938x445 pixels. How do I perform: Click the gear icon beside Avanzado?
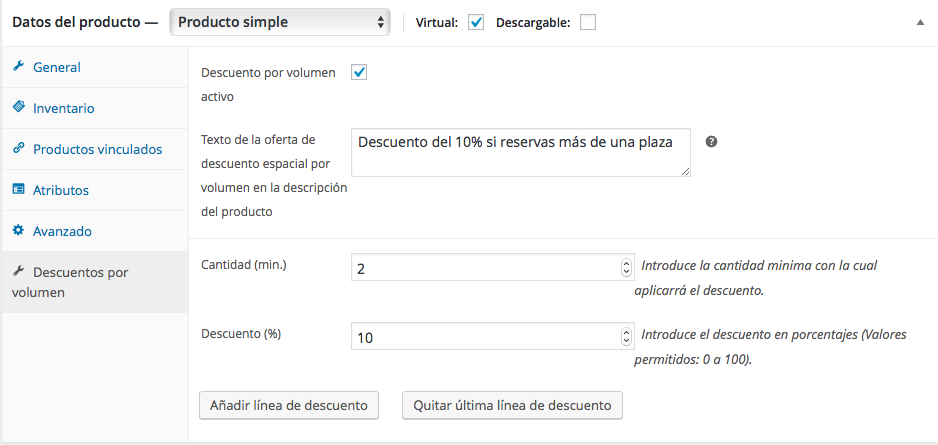[19, 230]
